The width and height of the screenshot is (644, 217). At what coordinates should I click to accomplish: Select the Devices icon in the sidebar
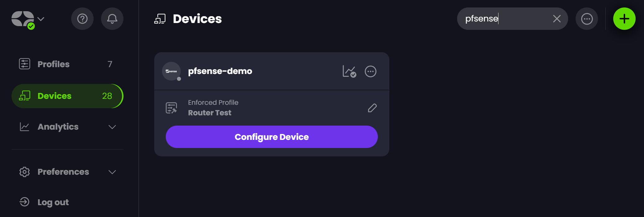(25, 96)
